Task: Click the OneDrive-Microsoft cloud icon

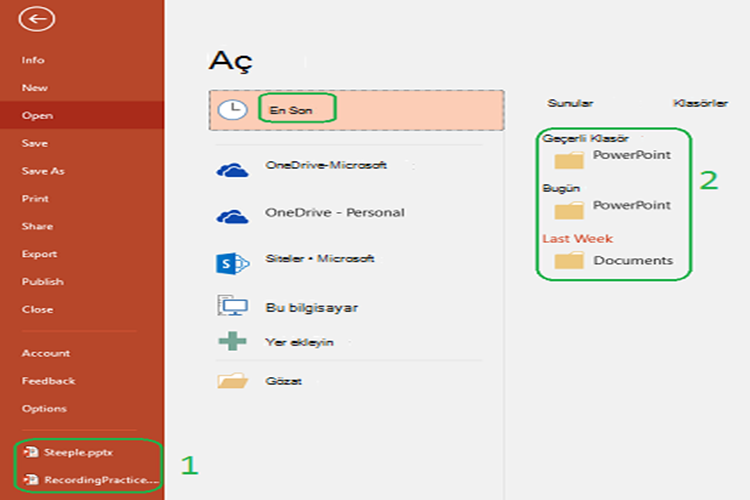Action: (232, 169)
